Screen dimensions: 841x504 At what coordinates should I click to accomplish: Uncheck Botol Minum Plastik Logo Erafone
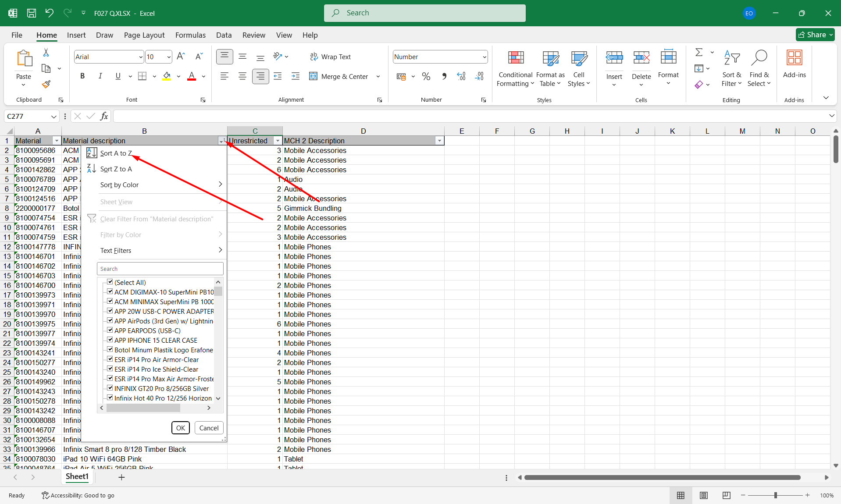[x=110, y=350]
